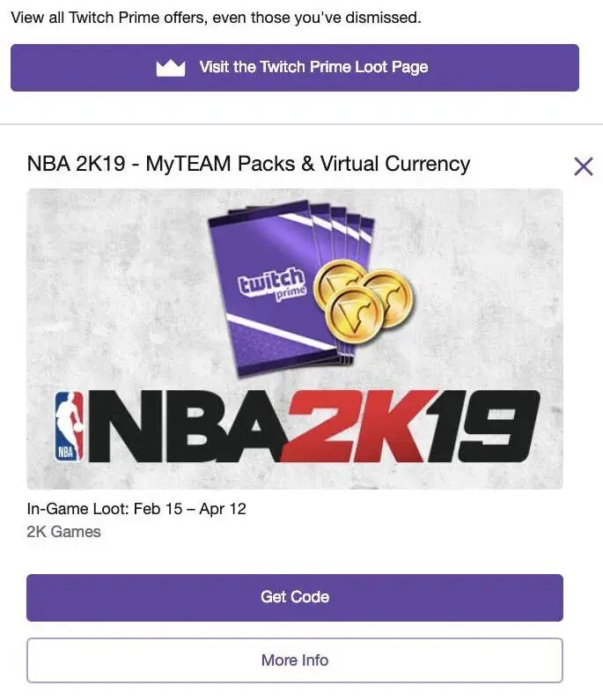The height and width of the screenshot is (700, 603).
Task: Dismiss the NBA 2K19 offer with the X
Action: pos(583,166)
